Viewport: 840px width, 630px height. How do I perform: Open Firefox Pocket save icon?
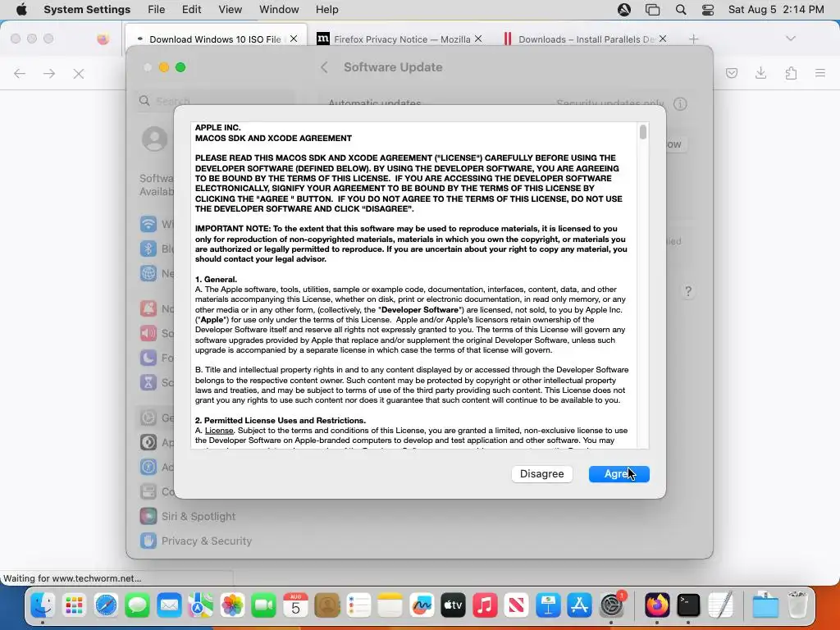[731, 73]
